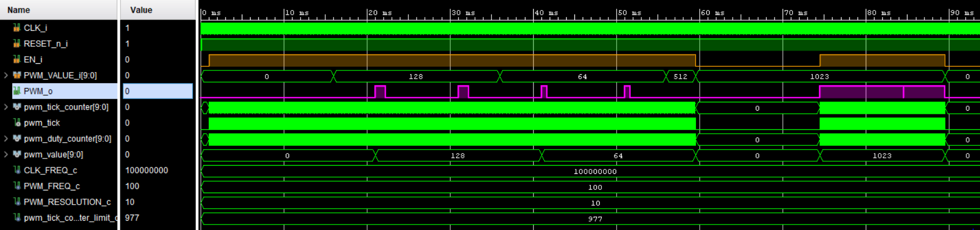The width and height of the screenshot is (980, 230).
Task: Click the CLK_FREQ_c constant icon
Action: pyautogui.click(x=16, y=171)
